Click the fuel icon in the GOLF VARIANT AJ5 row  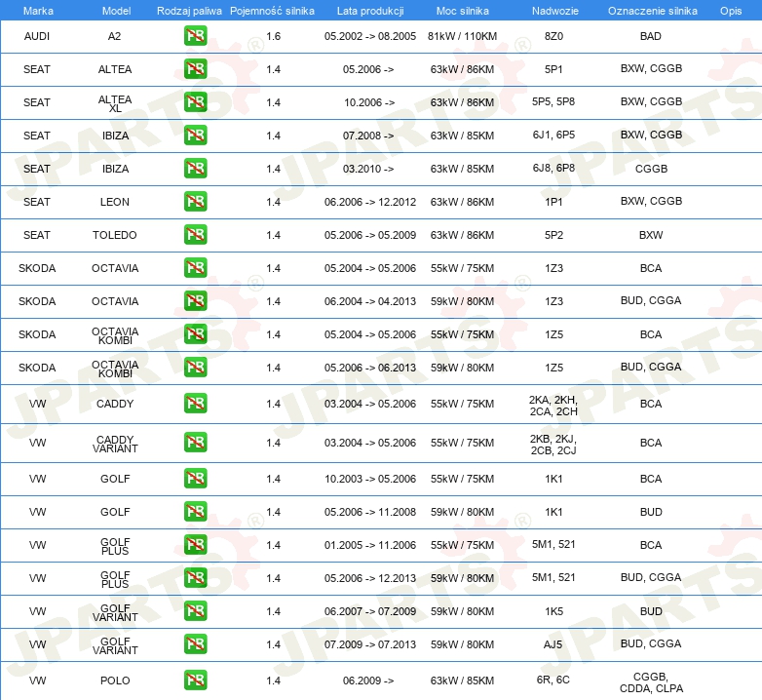point(195,644)
